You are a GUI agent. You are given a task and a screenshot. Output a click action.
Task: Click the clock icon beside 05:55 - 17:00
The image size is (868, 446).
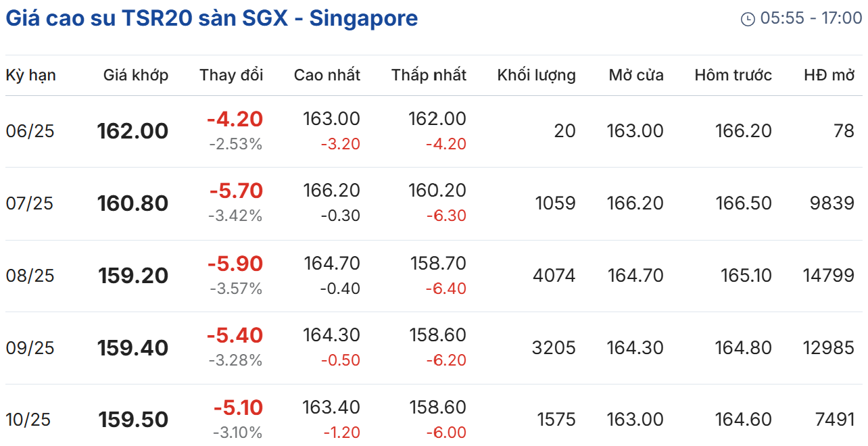pyautogui.click(x=748, y=19)
